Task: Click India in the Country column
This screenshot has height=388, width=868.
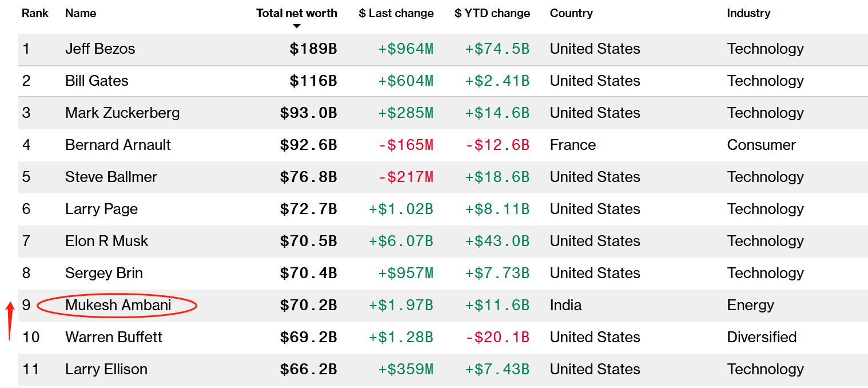Action: pyautogui.click(x=566, y=305)
